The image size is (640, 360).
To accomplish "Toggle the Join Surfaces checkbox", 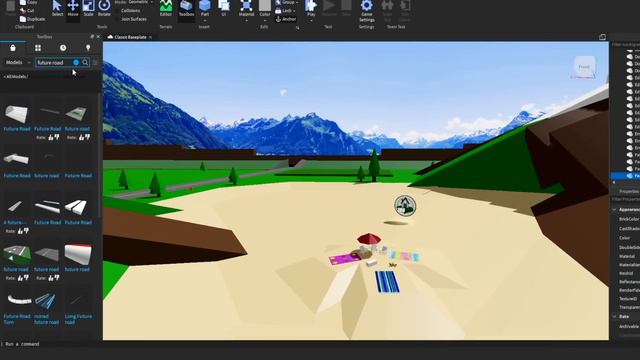I will [x=131, y=19].
